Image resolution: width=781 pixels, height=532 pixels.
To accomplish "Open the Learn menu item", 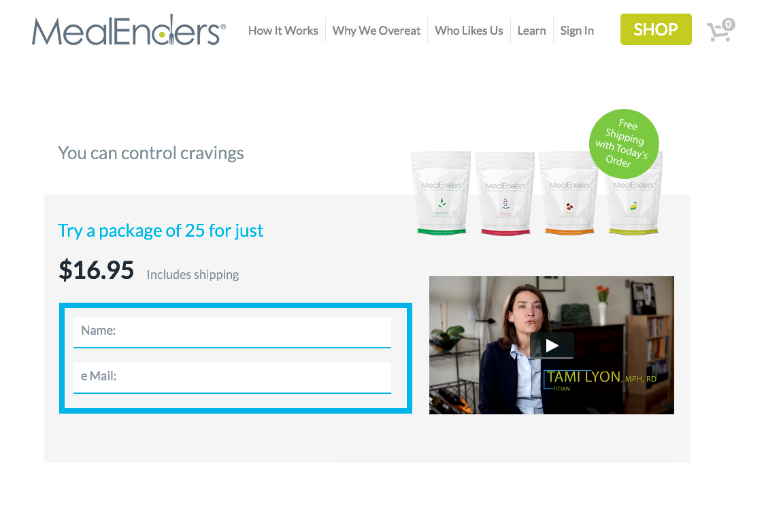I will click(531, 31).
